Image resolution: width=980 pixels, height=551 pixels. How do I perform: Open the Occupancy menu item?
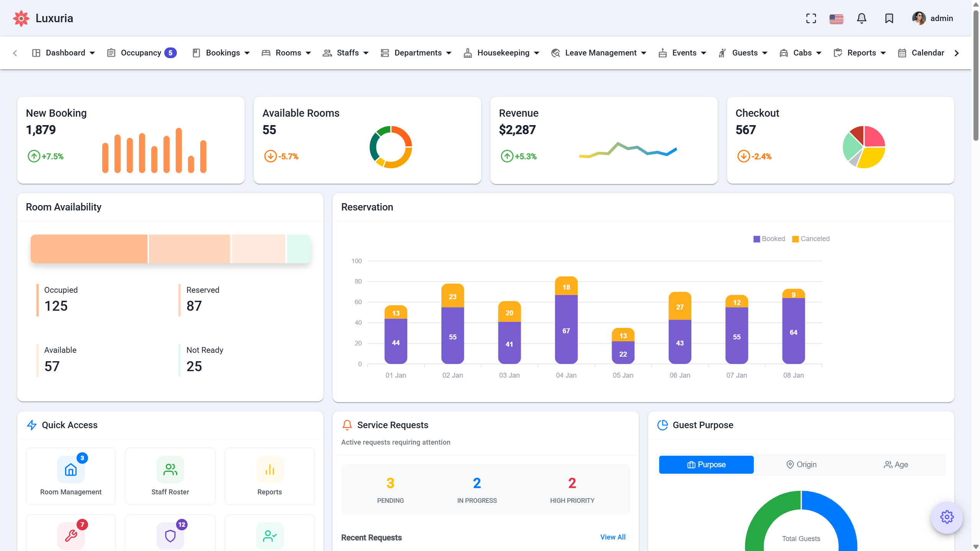(x=142, y=53)
